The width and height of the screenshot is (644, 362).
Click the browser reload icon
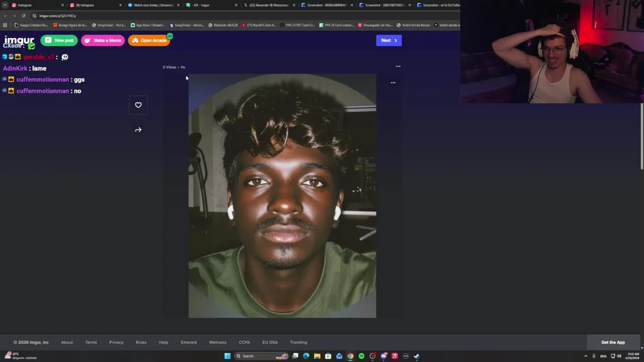pos(23,16)
